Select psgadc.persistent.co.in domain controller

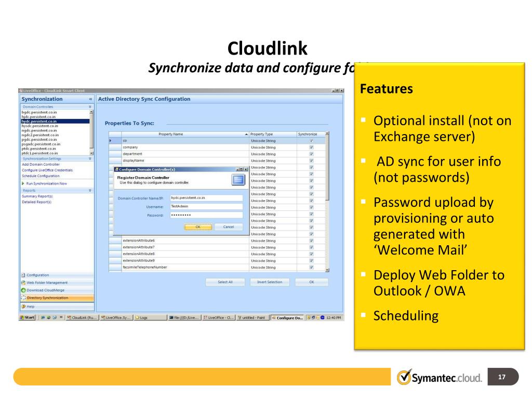55,144
